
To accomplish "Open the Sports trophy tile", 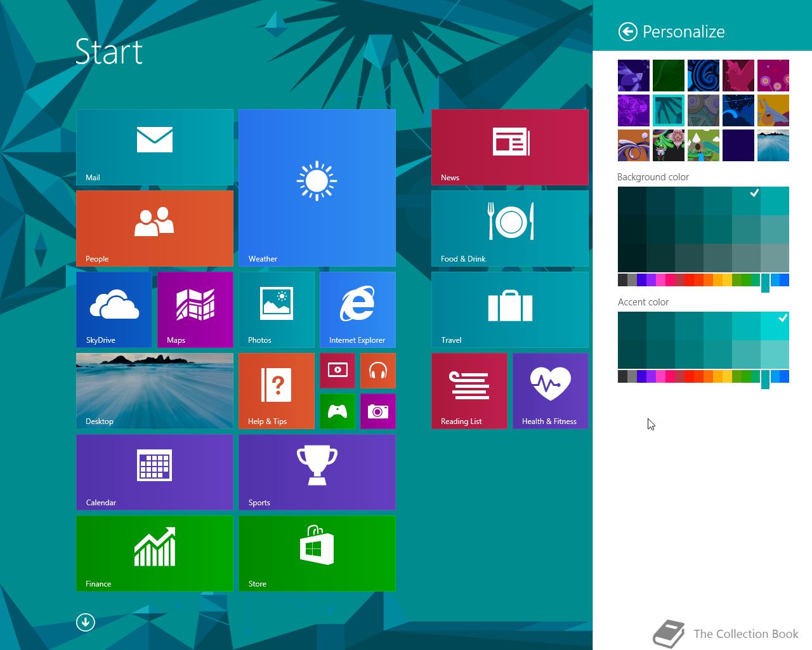I will coord(317,472).
